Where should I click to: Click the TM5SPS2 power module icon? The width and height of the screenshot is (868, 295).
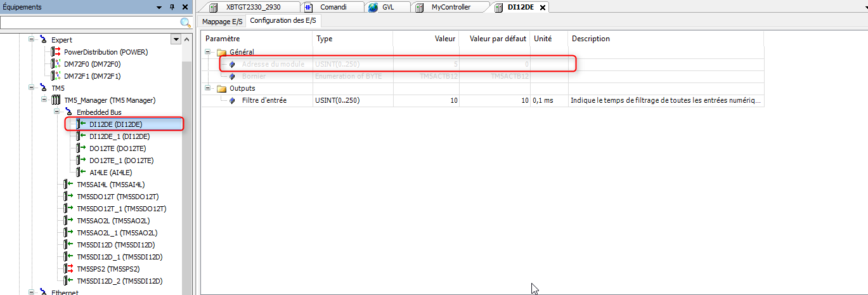[x=68, y=268]
